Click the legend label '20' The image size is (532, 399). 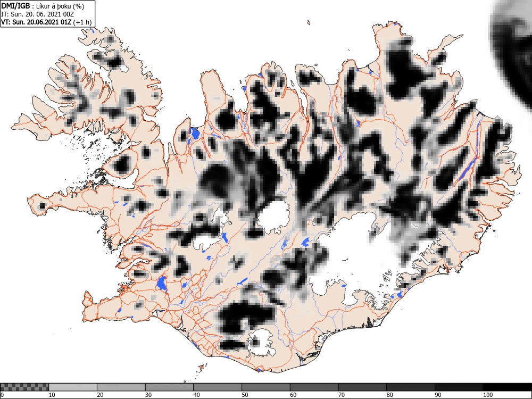[100, 395]
